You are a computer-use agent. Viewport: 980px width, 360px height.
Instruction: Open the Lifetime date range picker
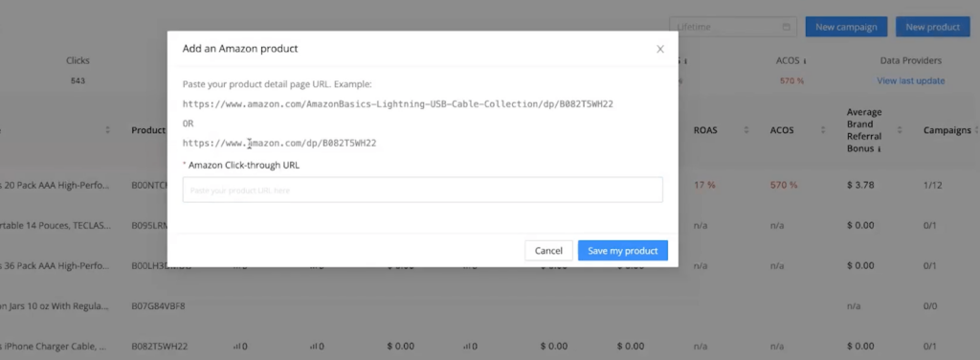point(733,27)
